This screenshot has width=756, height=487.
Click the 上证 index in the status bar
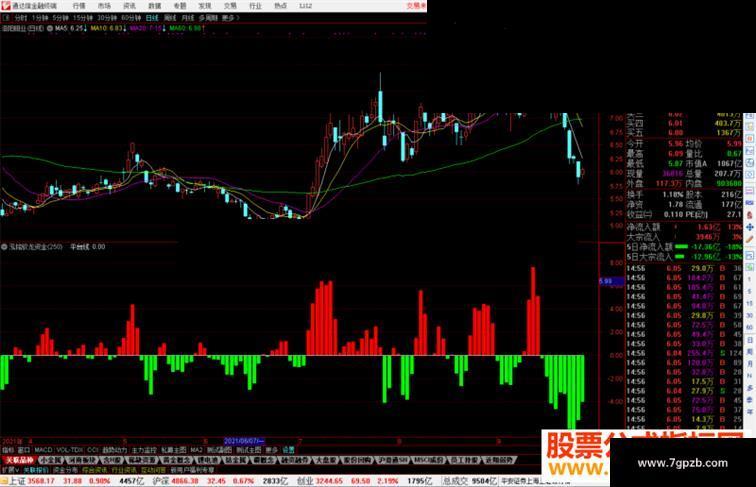pyautogui.click(x=18, y=481)
